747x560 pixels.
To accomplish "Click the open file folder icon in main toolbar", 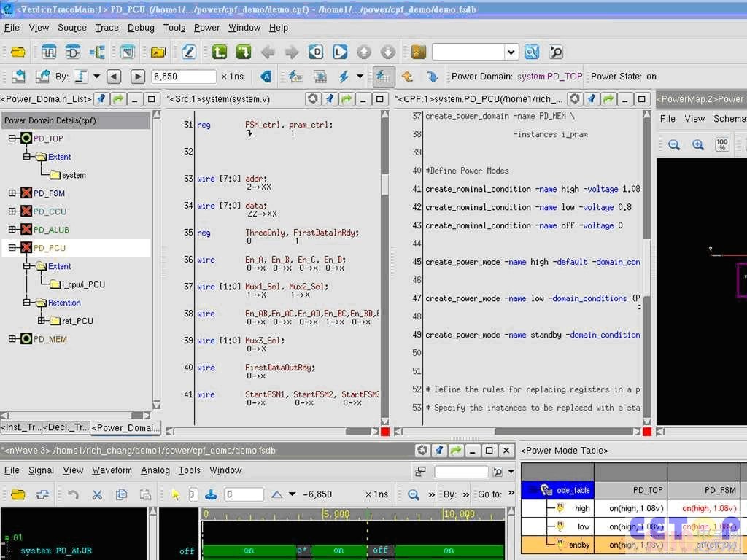I will [x=18, y=52].
